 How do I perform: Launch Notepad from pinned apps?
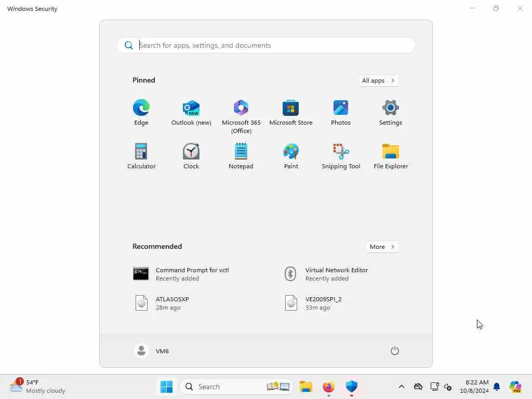(241, 156)
